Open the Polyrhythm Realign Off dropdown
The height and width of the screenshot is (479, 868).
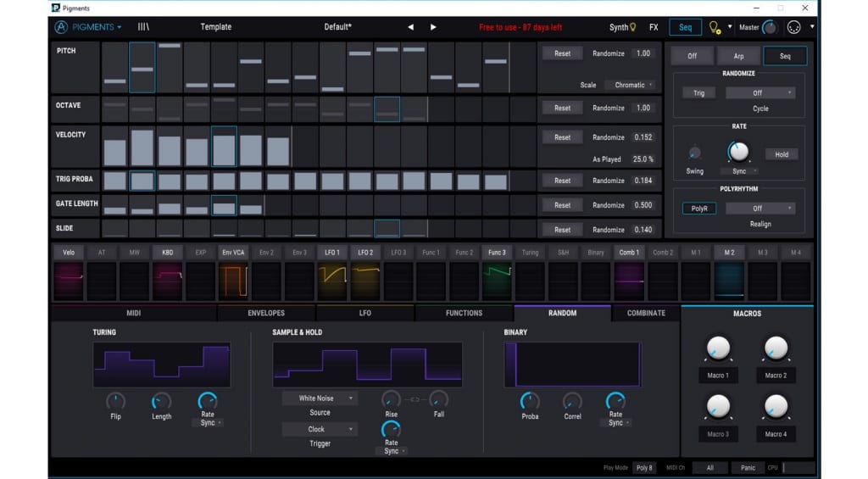760,209
